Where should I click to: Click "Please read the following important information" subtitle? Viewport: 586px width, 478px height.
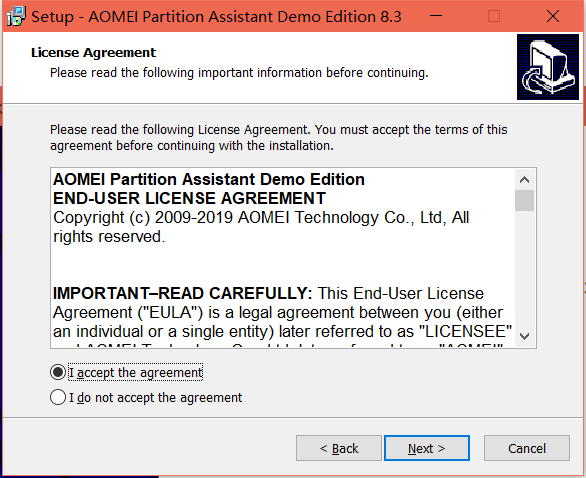click(x=239, y=73)
